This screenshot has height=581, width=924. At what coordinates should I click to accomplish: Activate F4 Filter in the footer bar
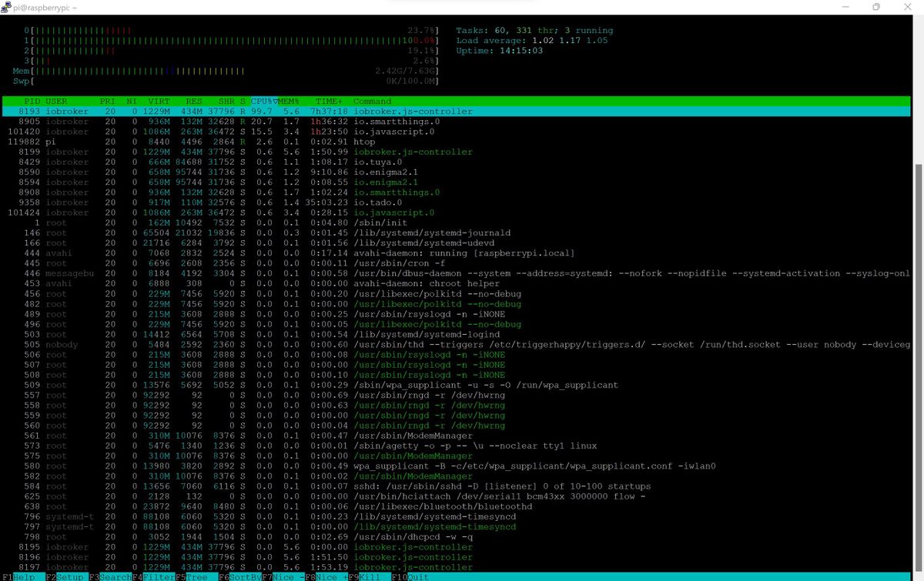152,576
